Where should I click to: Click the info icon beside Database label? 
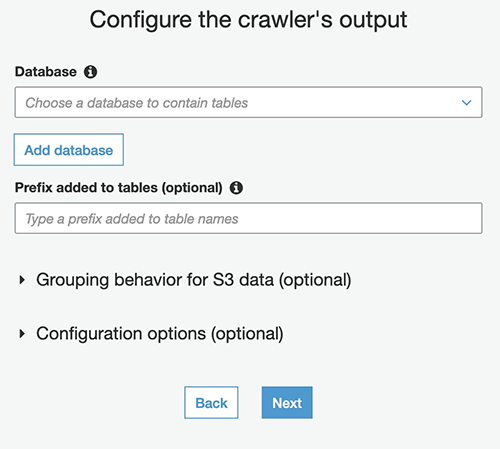point(90,72)
